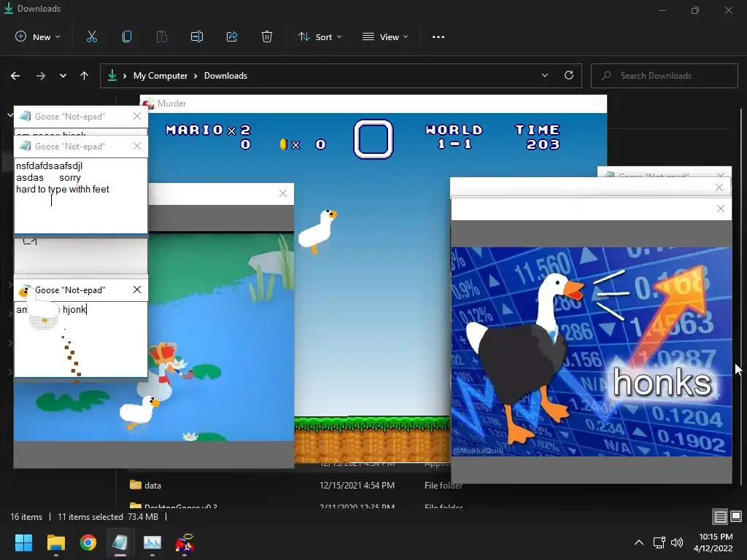The image size is (747, 560).
Task: Click the Goose Notepad taskbar icon
Action: [120, 542]
